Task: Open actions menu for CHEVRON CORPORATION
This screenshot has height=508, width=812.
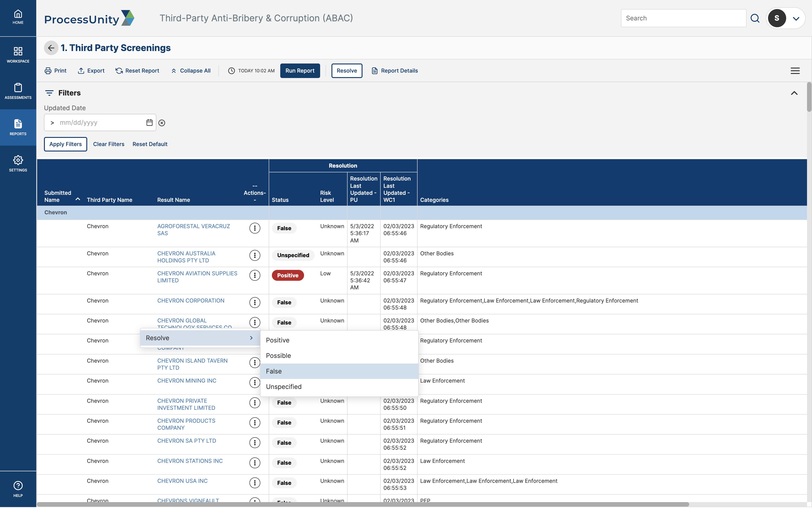Action: (255, 302)
